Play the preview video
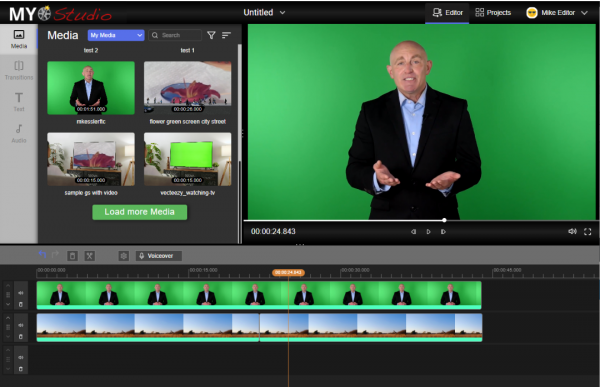 (x=428, y=232)
